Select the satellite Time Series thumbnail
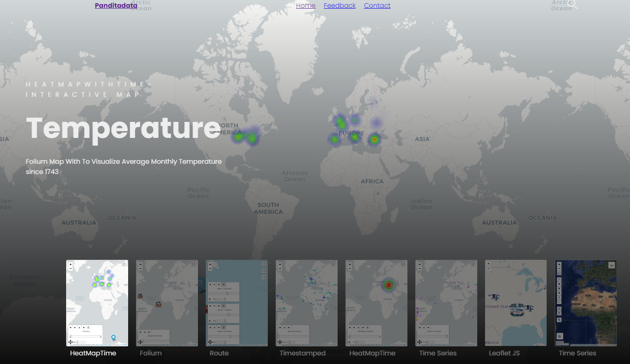This screenshot has width=630, height=364. point(586,303)
